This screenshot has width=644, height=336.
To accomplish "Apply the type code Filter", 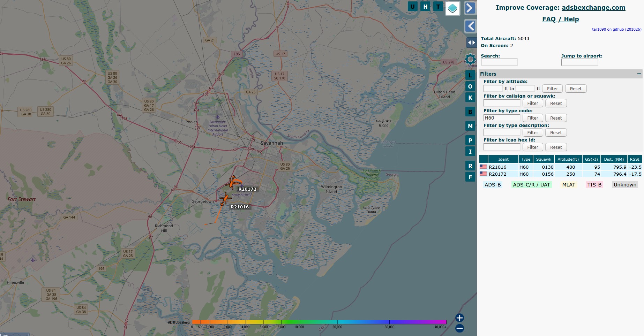I will tap(533, 118).
